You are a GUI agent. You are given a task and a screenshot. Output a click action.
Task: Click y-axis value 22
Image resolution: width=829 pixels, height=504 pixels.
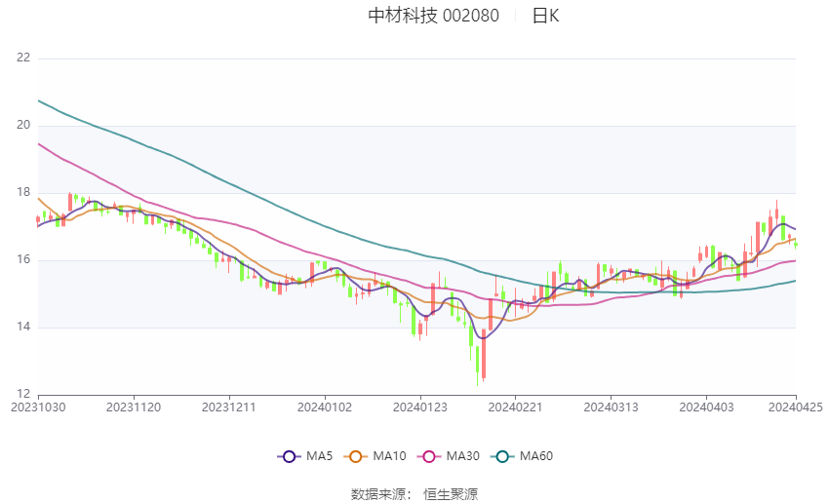[23, 58]
